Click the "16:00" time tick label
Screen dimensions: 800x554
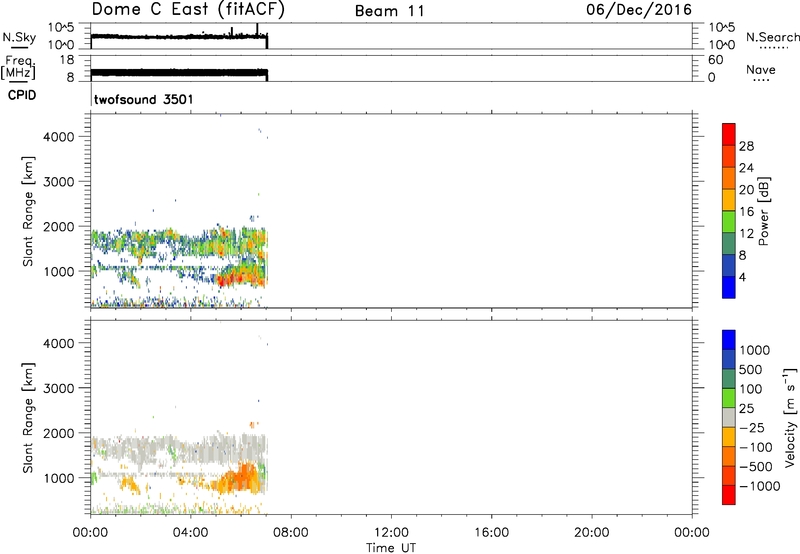[x=491, y=533]
